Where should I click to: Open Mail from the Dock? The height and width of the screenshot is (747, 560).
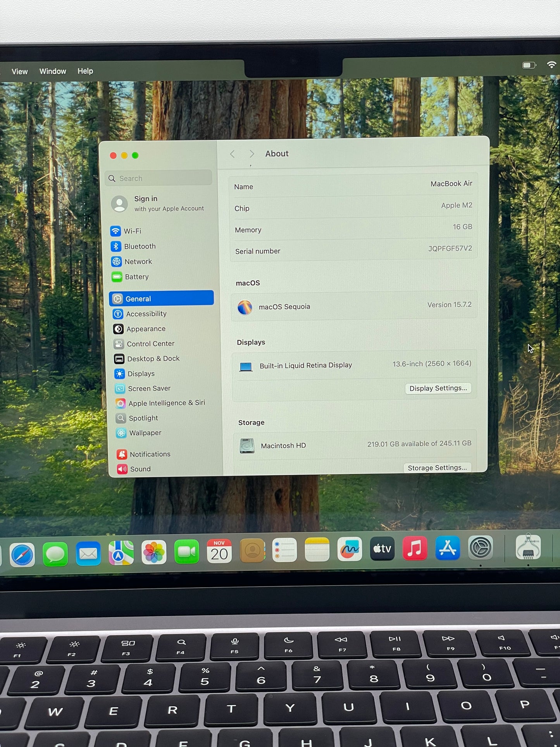tap(88, 554)
